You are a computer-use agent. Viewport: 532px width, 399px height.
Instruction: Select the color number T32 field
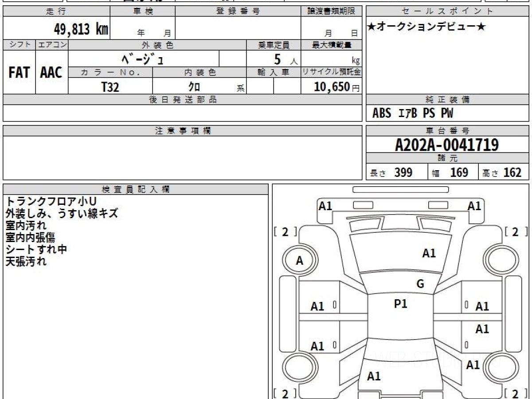point(110,87)
